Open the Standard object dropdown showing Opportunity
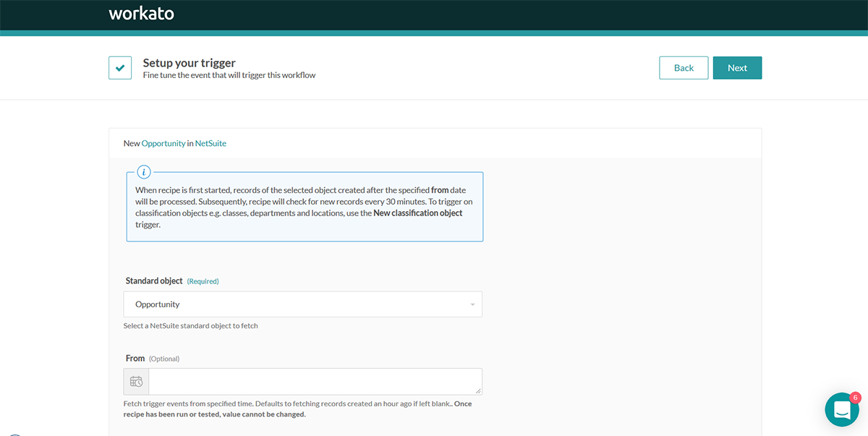868x436 pixels. (302, 304)
